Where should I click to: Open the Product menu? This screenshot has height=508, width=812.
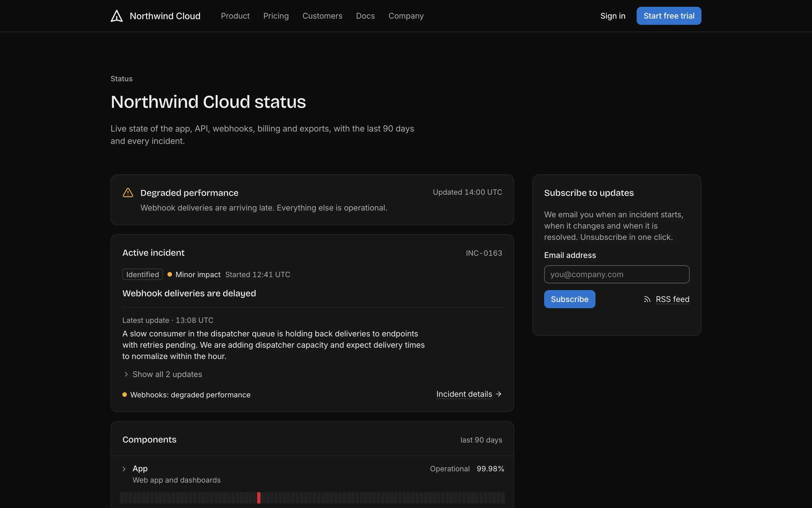click(235, 16)
